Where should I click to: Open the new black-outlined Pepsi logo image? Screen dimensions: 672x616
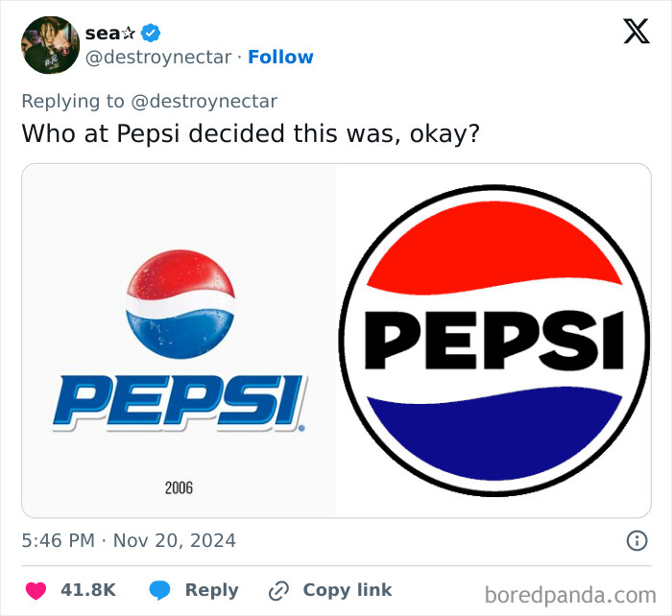(x=494, y=341)
